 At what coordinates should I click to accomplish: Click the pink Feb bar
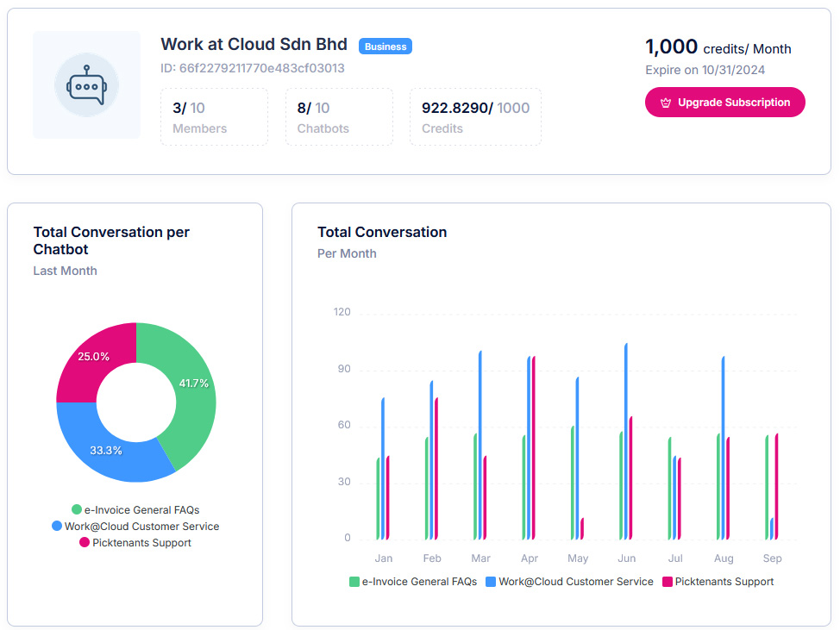tap(436, 468)
